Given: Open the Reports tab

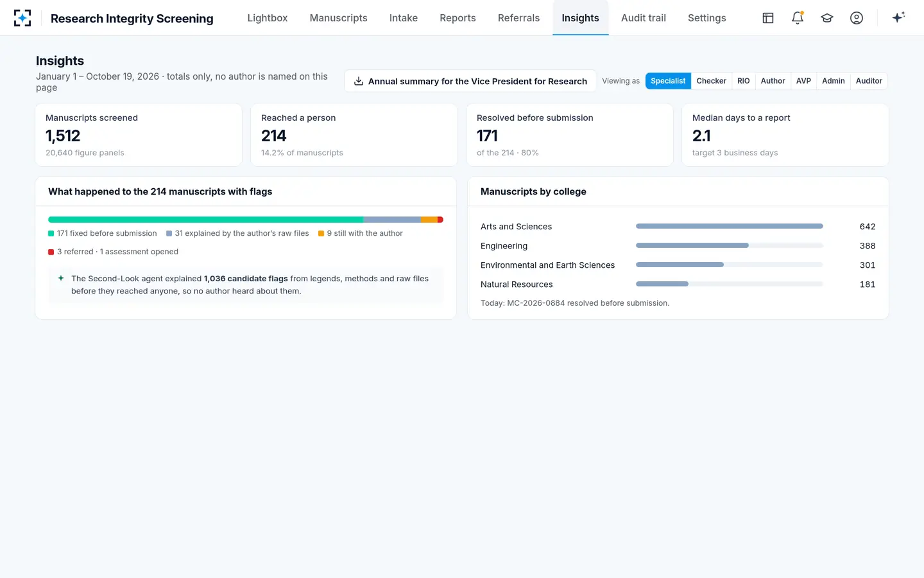Looking at the screenshot, I should coord(458,18).
